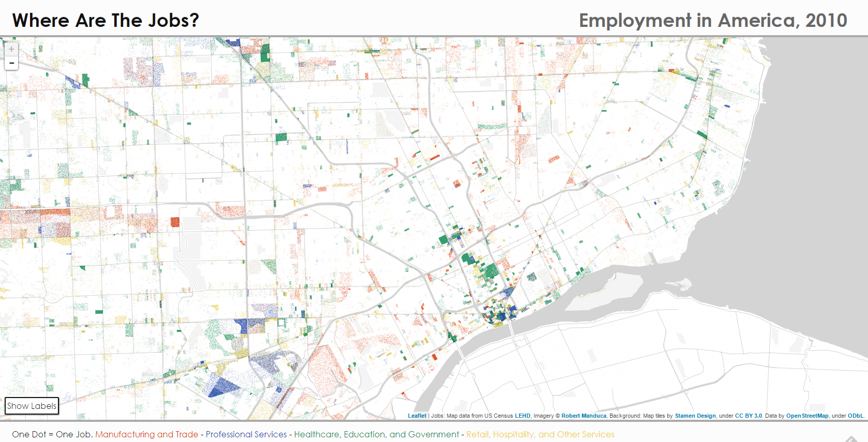The height and width of the screenshot is (442, 868).
Task: Toggle the Show Labels button
Action: pos(32,406)
